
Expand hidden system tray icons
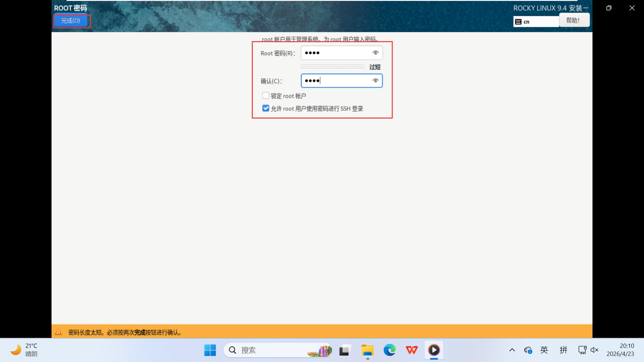click(x=512, y=350)
